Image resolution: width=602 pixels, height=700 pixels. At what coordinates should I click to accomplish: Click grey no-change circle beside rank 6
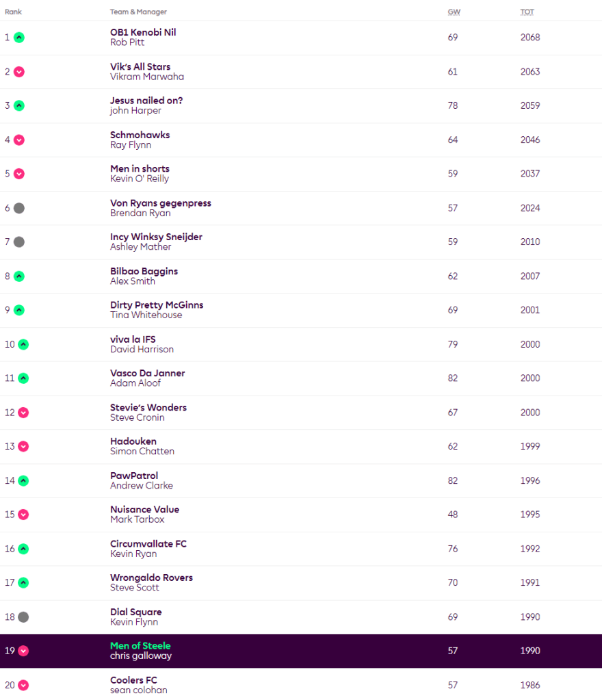coord(19,208)
